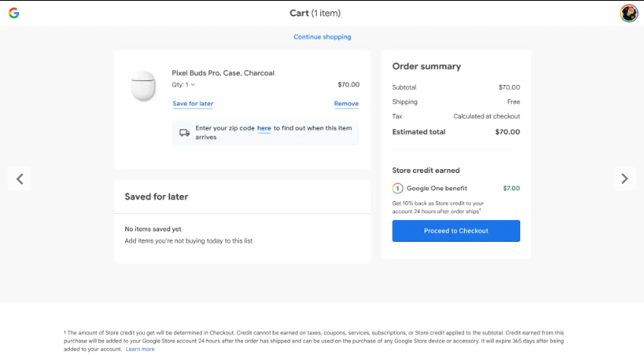The width and height of the screenshot is (644, 355).
Task: Click 'No items saved yet' text
Action: pos(153,229)
